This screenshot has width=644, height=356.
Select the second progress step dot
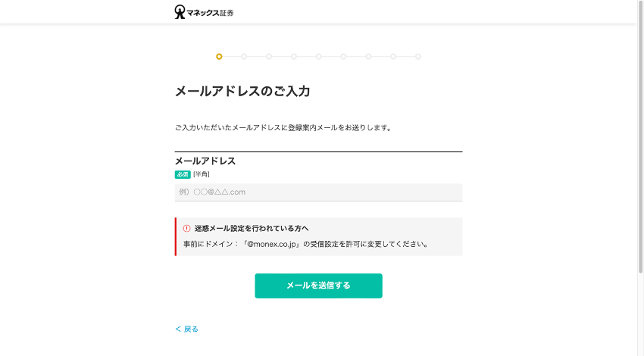tap(244, 56)
